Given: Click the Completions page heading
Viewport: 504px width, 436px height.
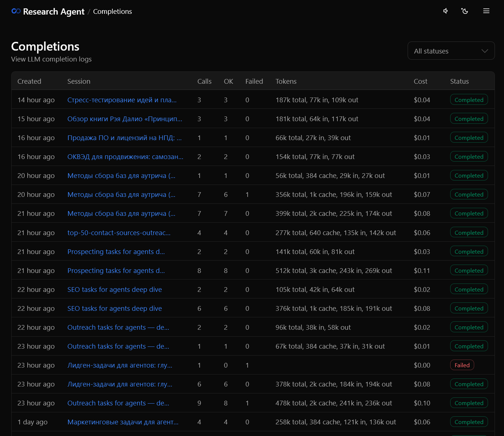Looking at the screenshot, I should click(x=45, y=47).
